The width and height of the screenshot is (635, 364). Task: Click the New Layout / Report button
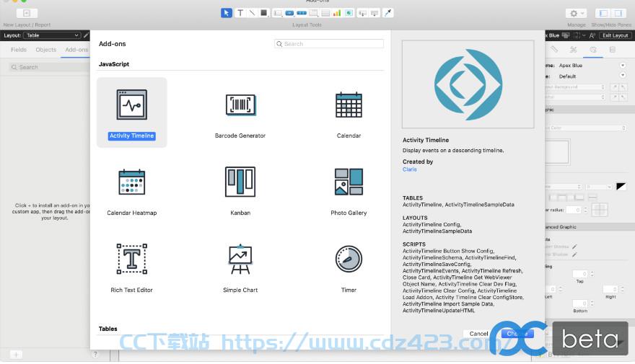click(x=27, y=14)
